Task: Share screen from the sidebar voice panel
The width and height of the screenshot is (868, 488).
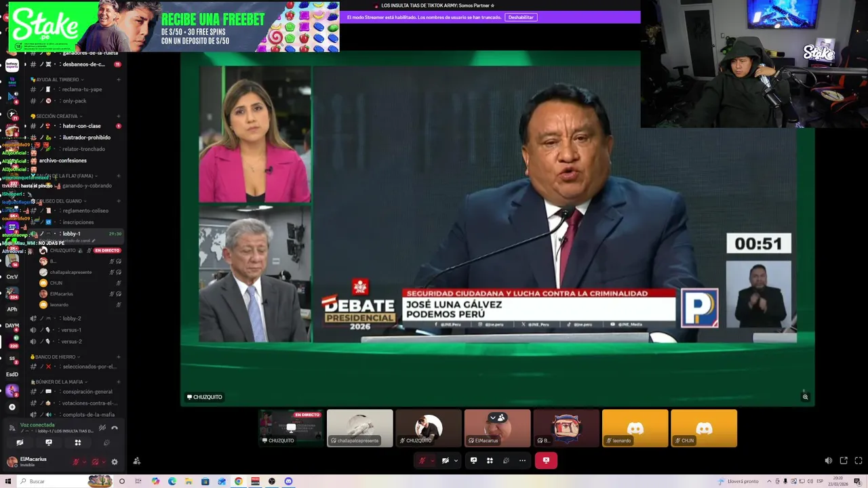Action: (49, 443)
